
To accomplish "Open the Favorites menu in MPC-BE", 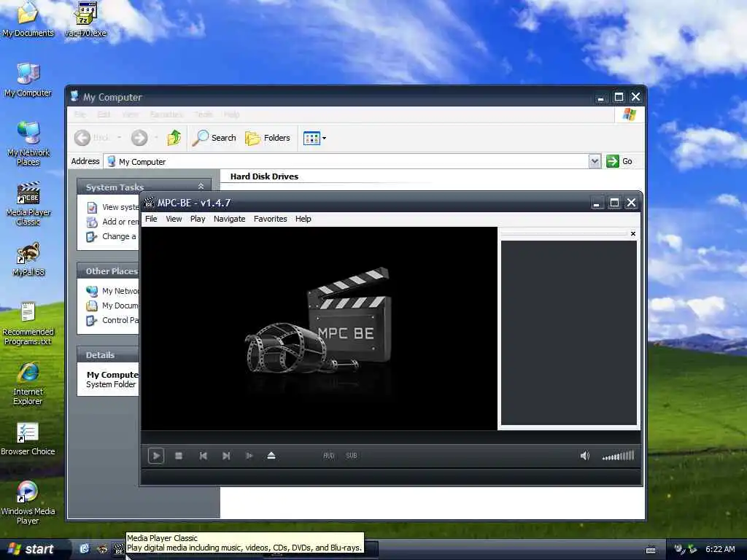I will click(x=271, y=219).
